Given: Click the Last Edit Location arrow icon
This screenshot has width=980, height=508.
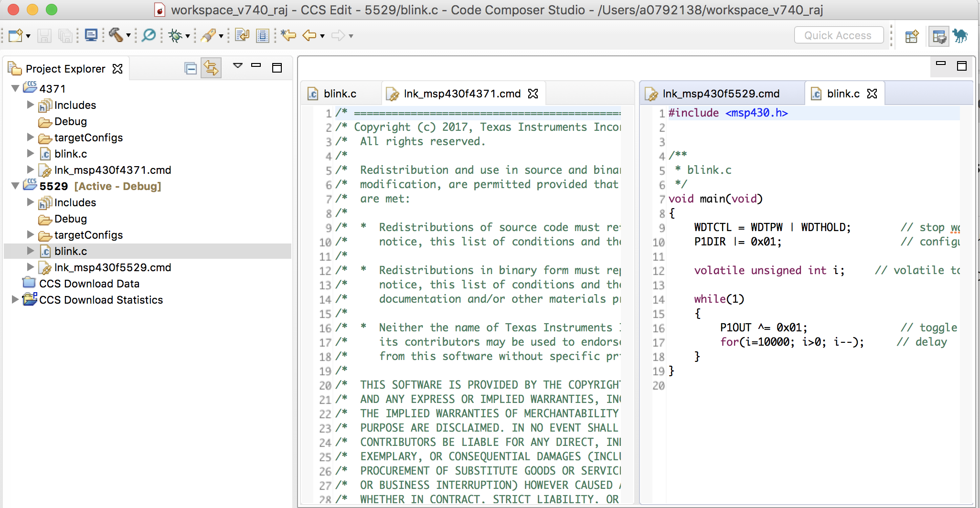Looking at the screenshot, I should (288, 35).
